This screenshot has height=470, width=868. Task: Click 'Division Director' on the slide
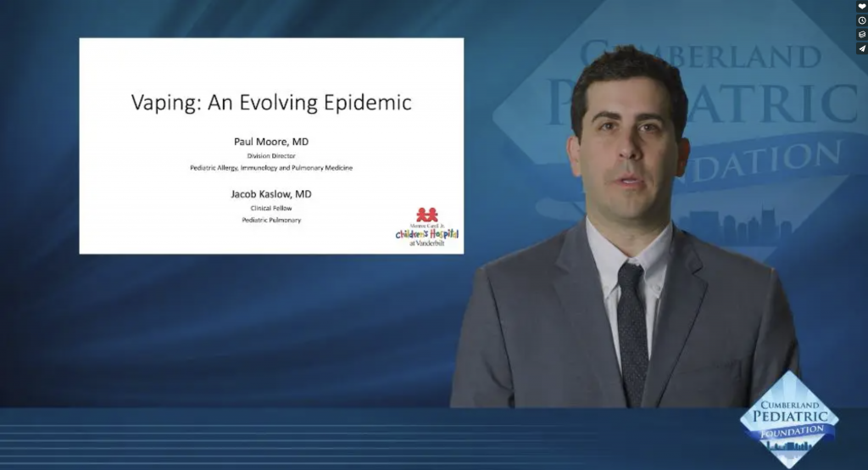271,156
